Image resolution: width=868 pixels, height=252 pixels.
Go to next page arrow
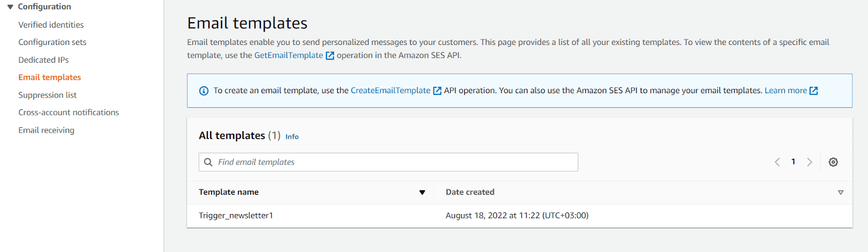[809, 162]
